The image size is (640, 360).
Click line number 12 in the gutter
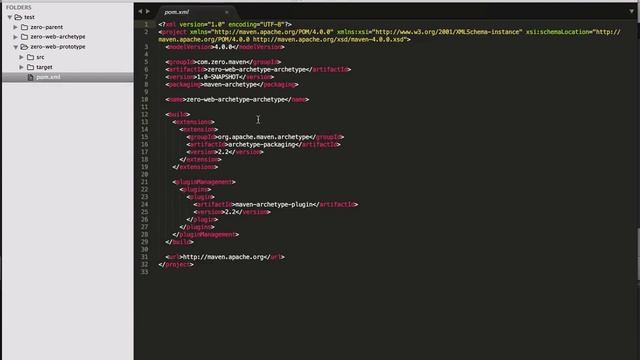click(x=145, y=114)
